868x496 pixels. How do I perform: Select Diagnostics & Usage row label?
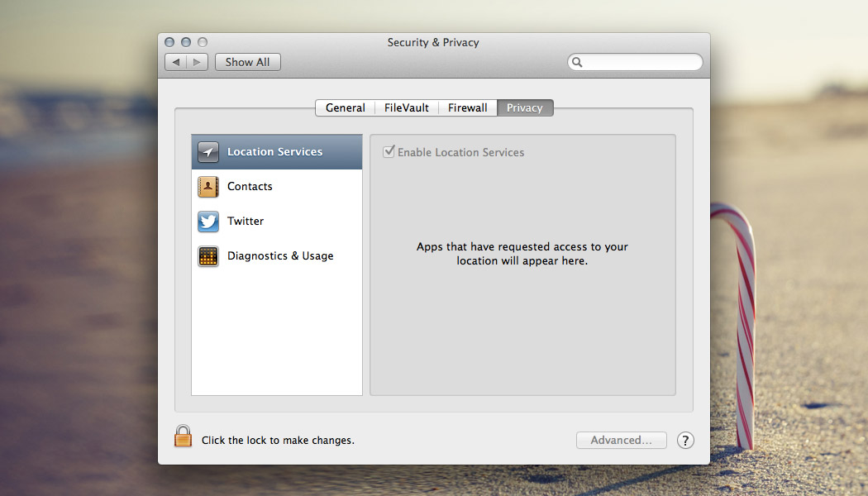[280, 255]
